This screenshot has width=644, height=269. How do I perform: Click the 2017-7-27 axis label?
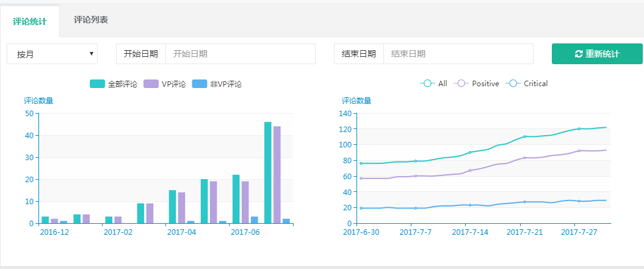[579, 232]
